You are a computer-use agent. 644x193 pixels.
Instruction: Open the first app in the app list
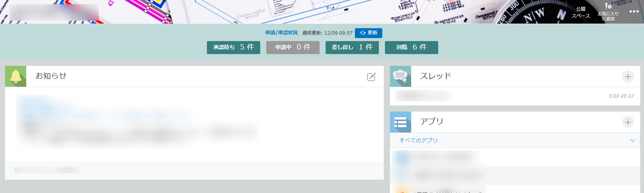(x=437, y=157)
